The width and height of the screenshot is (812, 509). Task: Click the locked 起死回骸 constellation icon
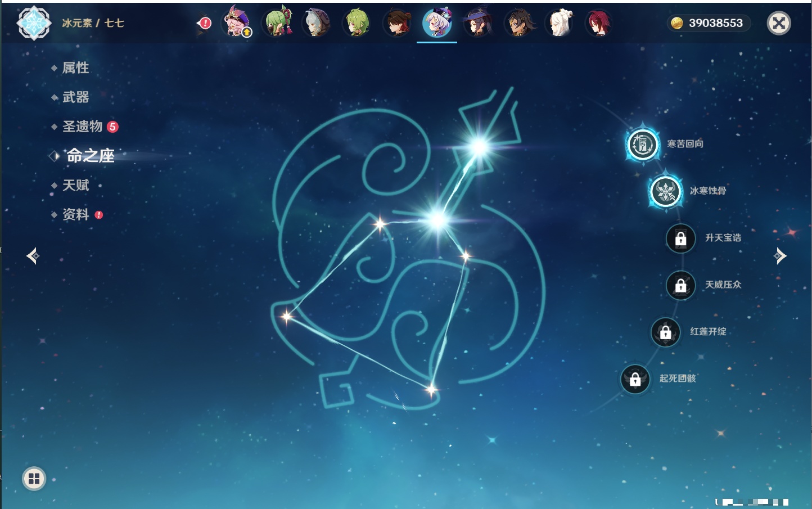[x=635, y=379]
